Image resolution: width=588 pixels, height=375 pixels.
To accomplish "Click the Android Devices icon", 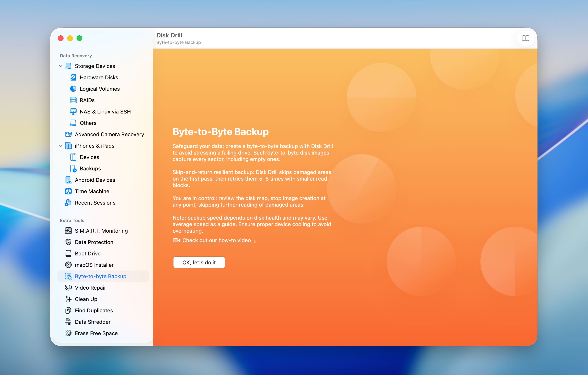I will 68,180.
